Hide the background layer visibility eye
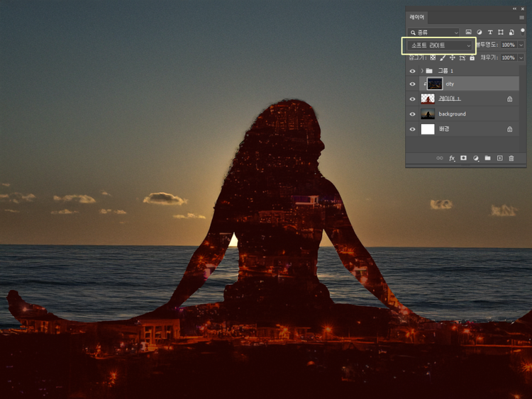The height and width of the screenshot is (399, 532). click(412, 114)
